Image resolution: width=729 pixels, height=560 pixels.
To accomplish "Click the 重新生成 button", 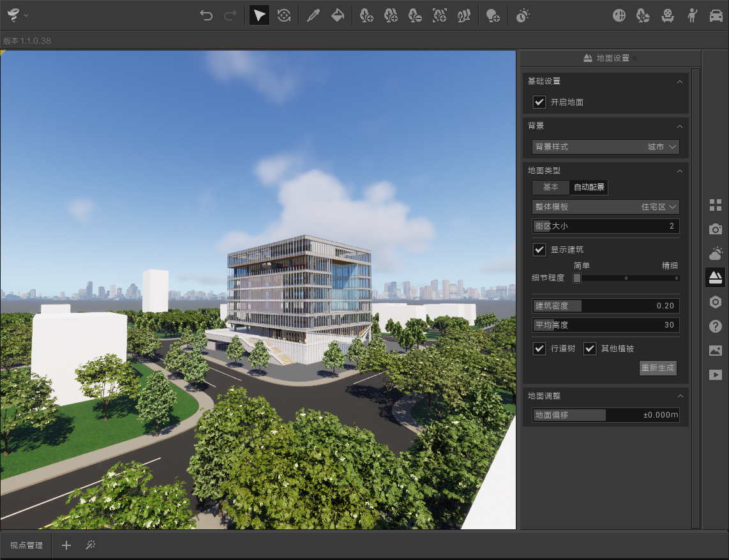I will (658, 368).
